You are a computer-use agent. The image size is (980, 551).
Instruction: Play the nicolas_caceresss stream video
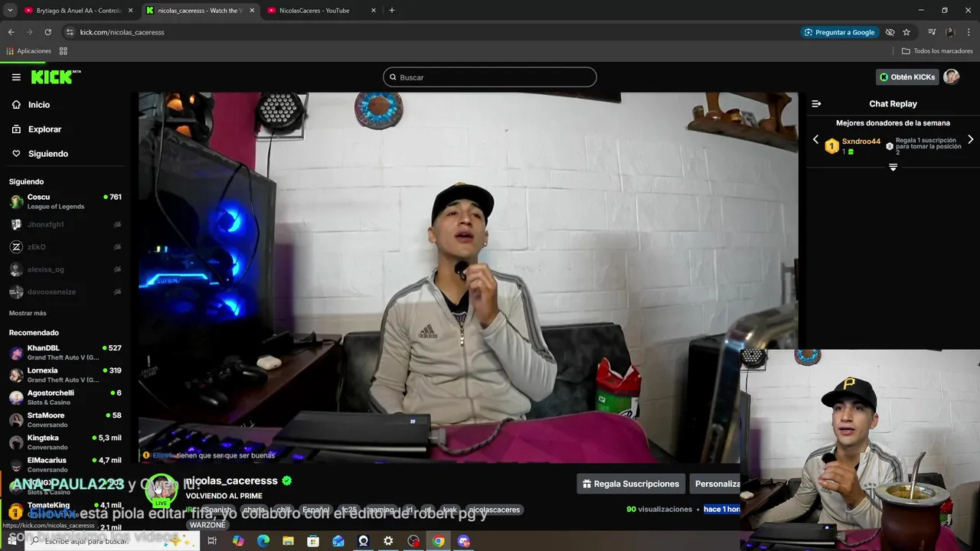pyautogui.click(x=468, y=277)
